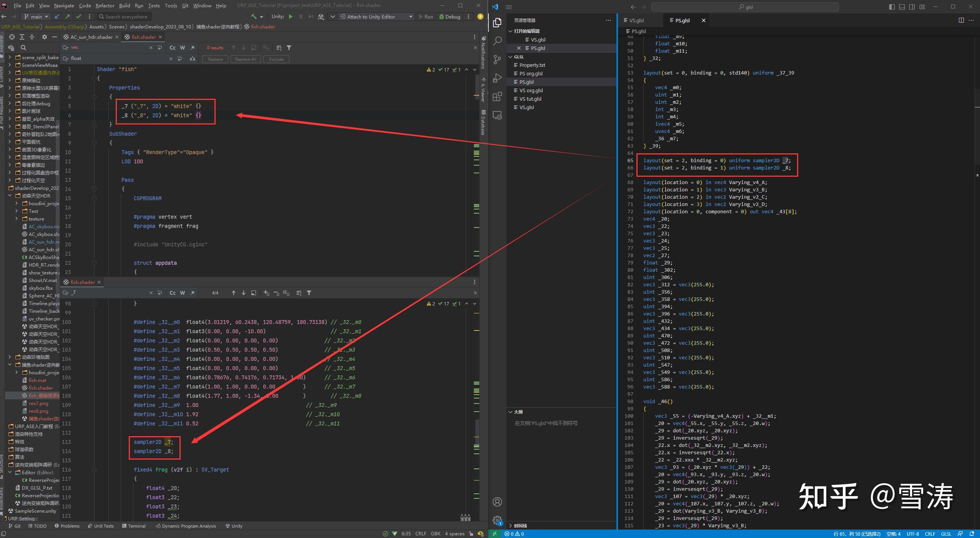Viewport: 980px width, 538px height.
Task: Open the Refactor menu
Action: tap(105, 6)
